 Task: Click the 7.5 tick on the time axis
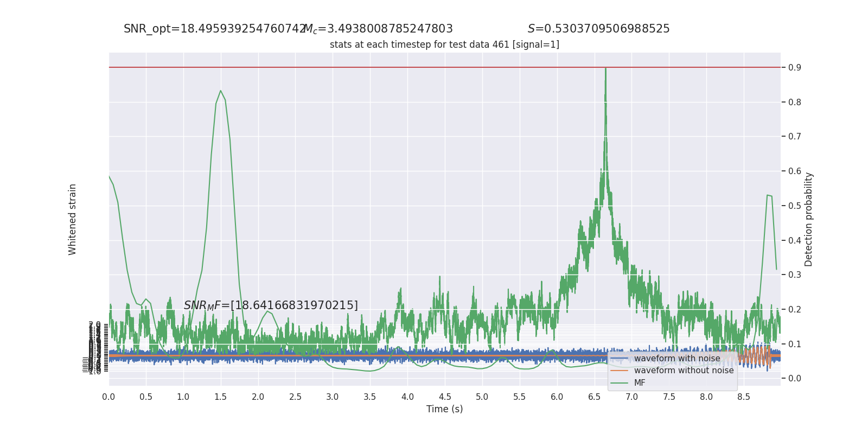(669, 397)
